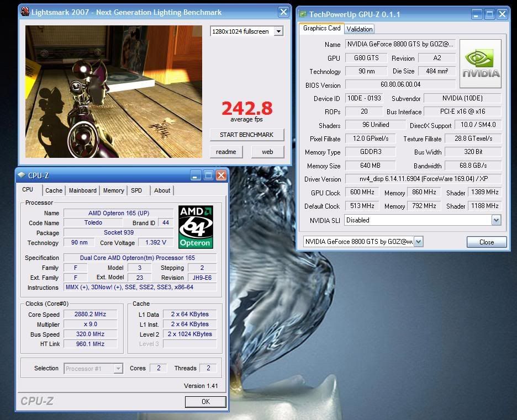Click the 242.8 average fps score
Screen dimensions: 517x420
pos(247,108)
